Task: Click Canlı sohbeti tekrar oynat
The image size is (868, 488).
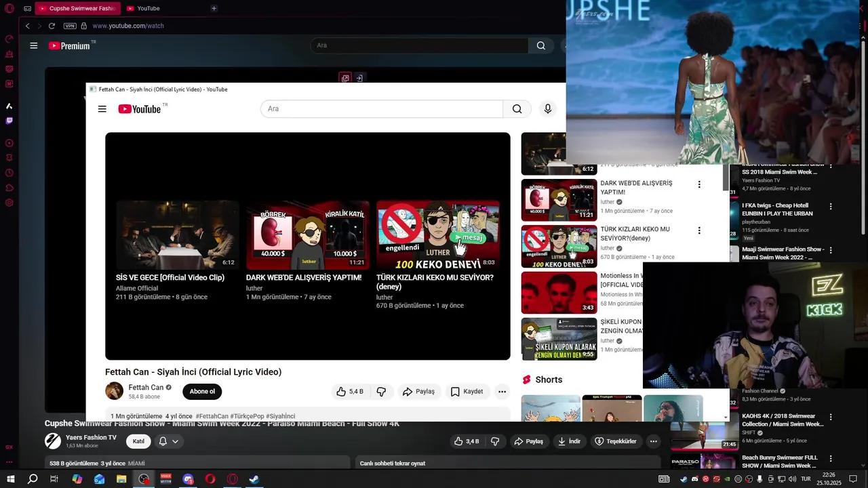Action: pyautogui.click(x=393, y=464)
